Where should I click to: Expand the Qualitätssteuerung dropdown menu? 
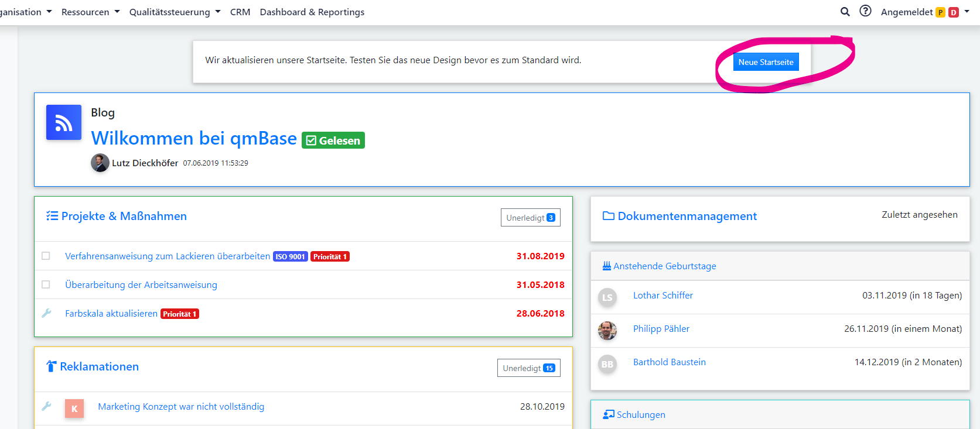175,12
